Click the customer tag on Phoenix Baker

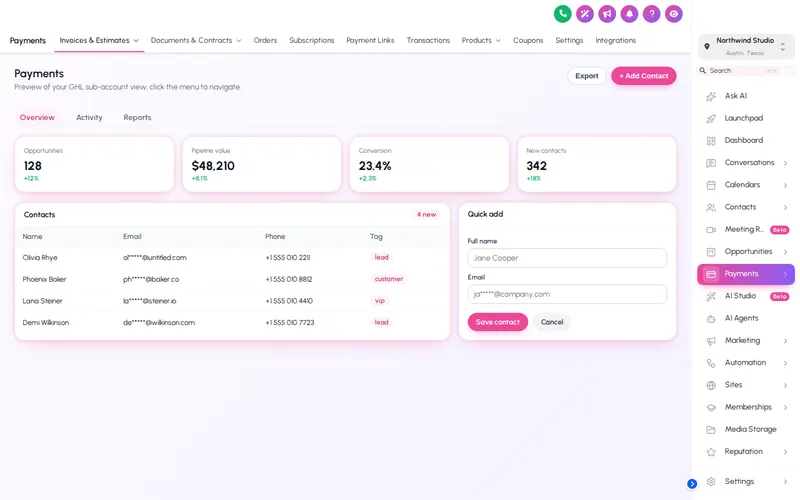[x=389, y=279]
